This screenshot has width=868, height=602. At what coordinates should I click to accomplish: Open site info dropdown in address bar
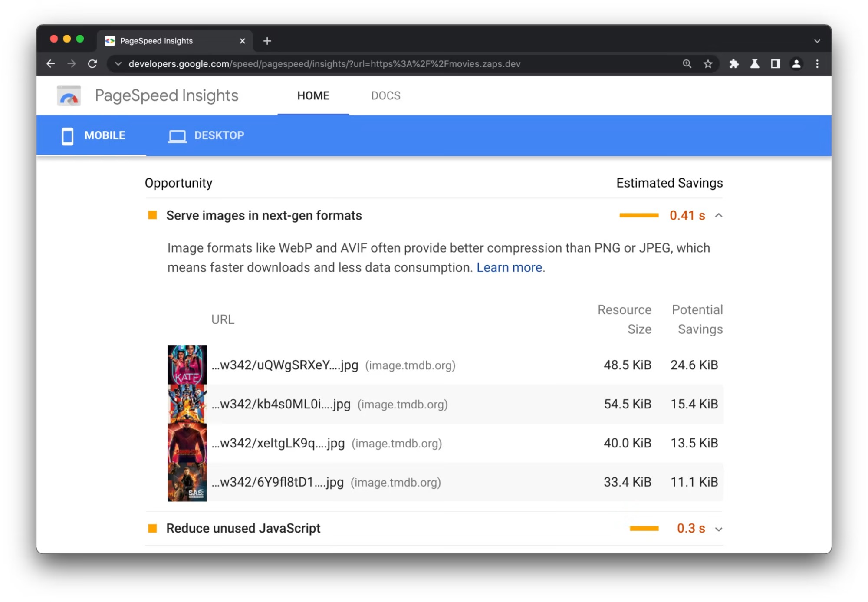(118, 64)
